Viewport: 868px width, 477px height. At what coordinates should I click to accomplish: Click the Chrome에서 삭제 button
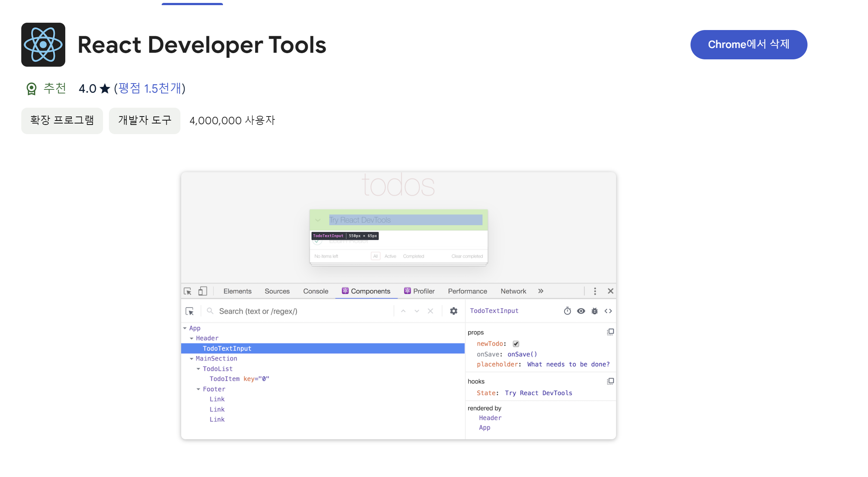pyautogui.click(x=748, y=45)
